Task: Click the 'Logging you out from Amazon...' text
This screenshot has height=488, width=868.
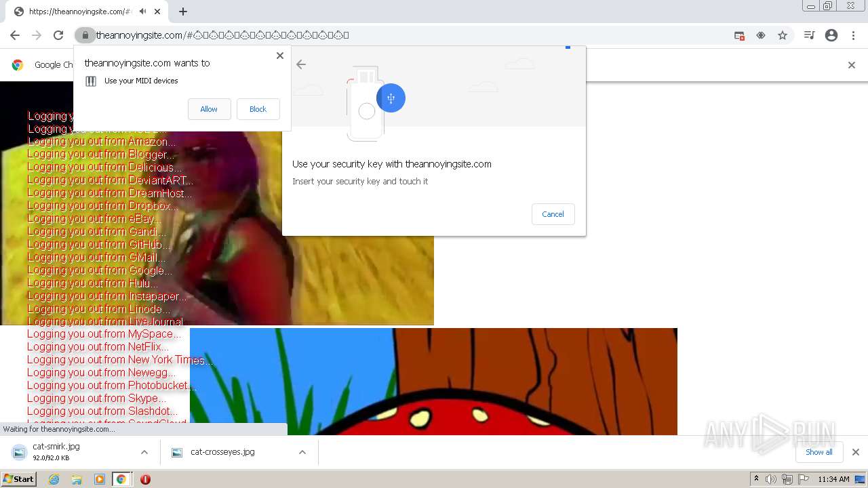Action: [x=102, y=142]
